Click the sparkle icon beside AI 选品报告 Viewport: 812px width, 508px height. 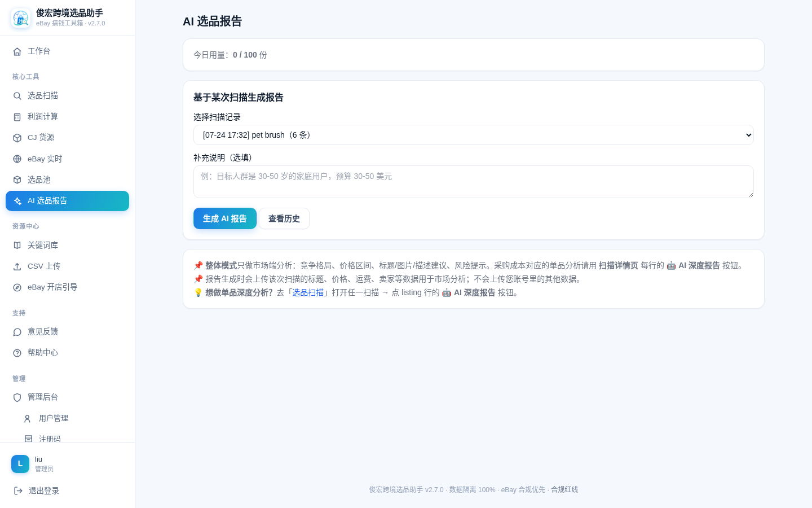pos(17,201)
